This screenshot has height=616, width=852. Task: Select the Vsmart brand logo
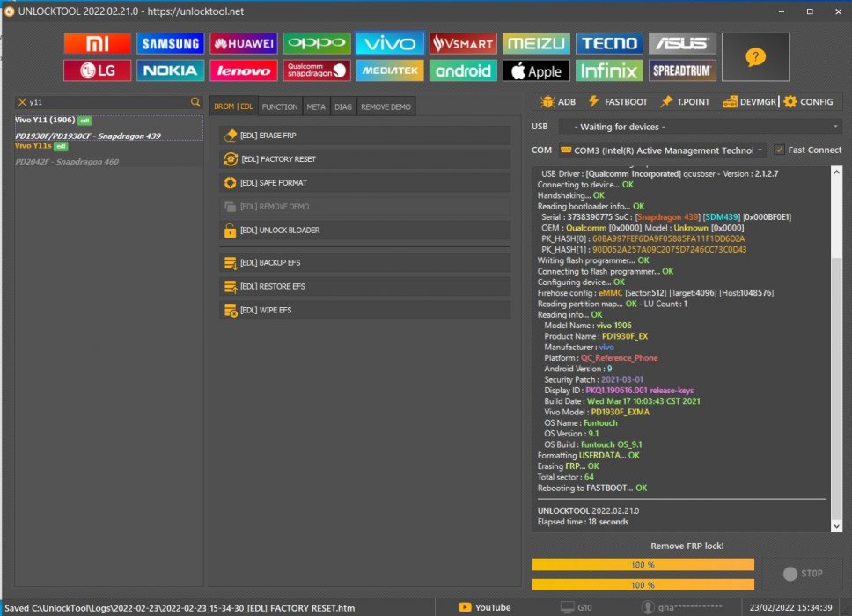pyautogui.click(x=463, y=43)
